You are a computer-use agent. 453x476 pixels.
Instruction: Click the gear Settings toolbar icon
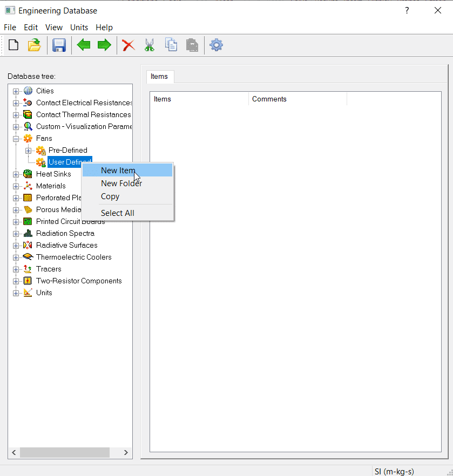216,45
